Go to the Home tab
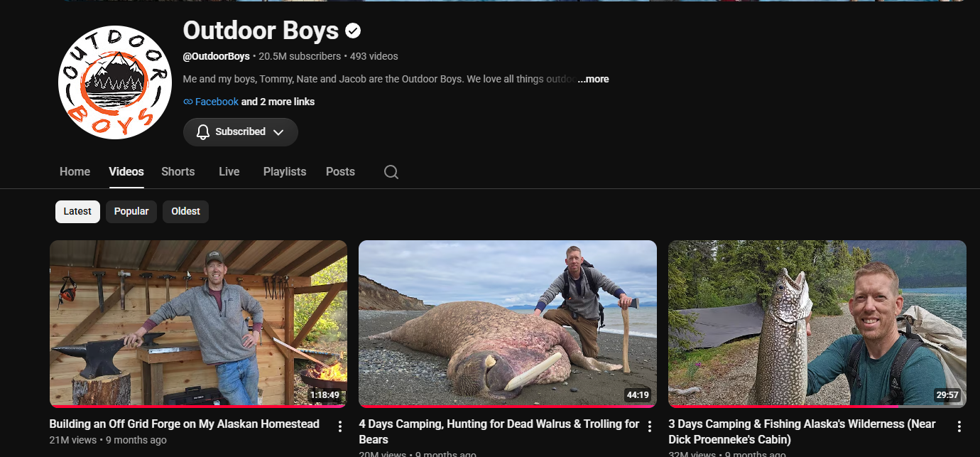This screenshot has height=457, width=980. (x=75, y=171)
